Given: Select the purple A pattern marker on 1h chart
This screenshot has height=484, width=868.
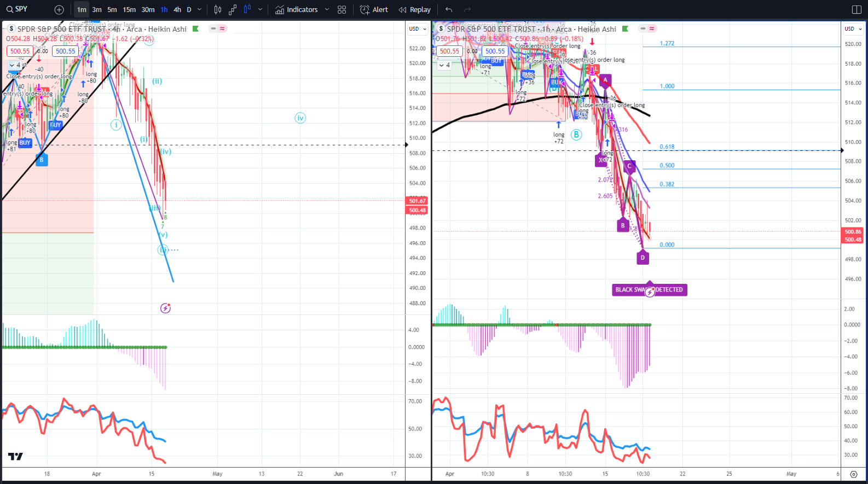Looking at the screenshot, I should coord(605,80).
